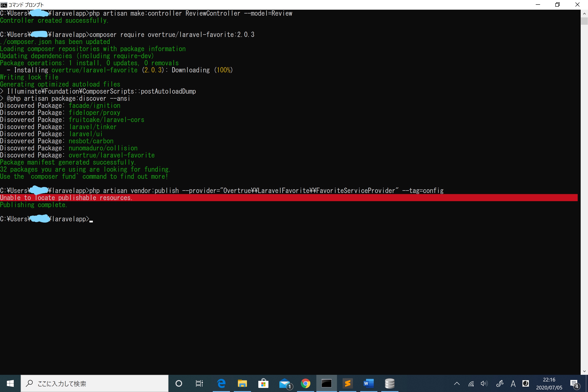
Task: Open the Command Prompt title bar icon menu
Action: (4, 5)
